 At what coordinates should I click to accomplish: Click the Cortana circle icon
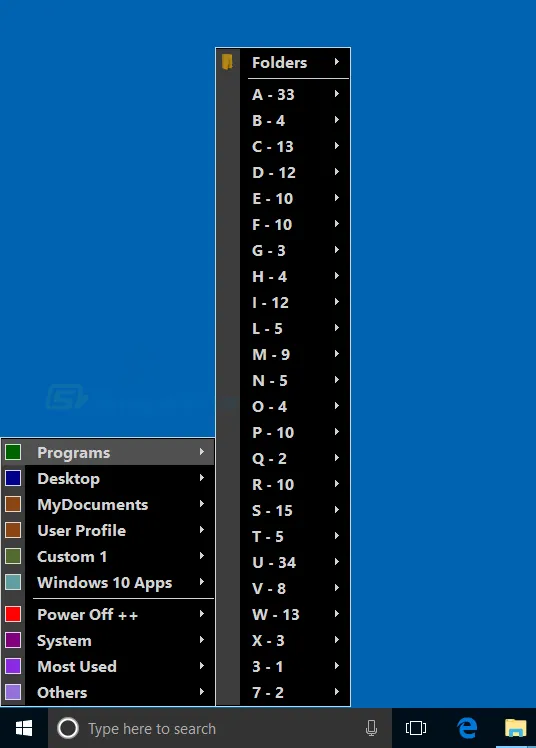(68, 728)
